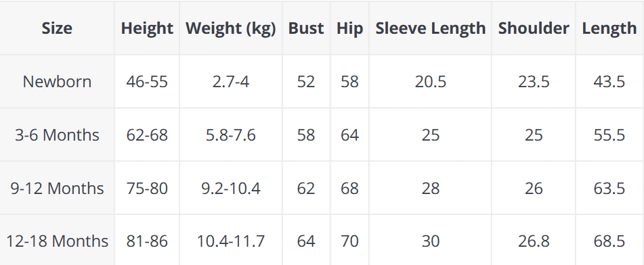Select the Height column header
Screen dimensions: 644x265
[147, 28]
